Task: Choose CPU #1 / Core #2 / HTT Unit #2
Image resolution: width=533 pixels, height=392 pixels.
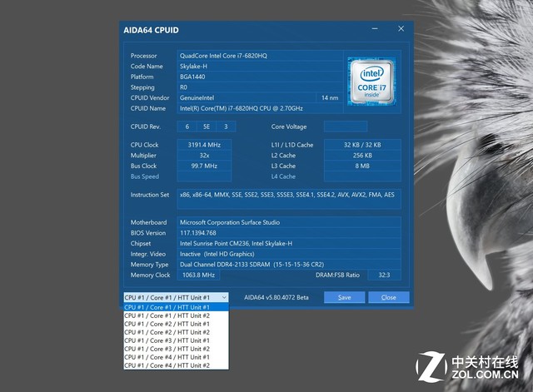Action: [x=176, y=332]
